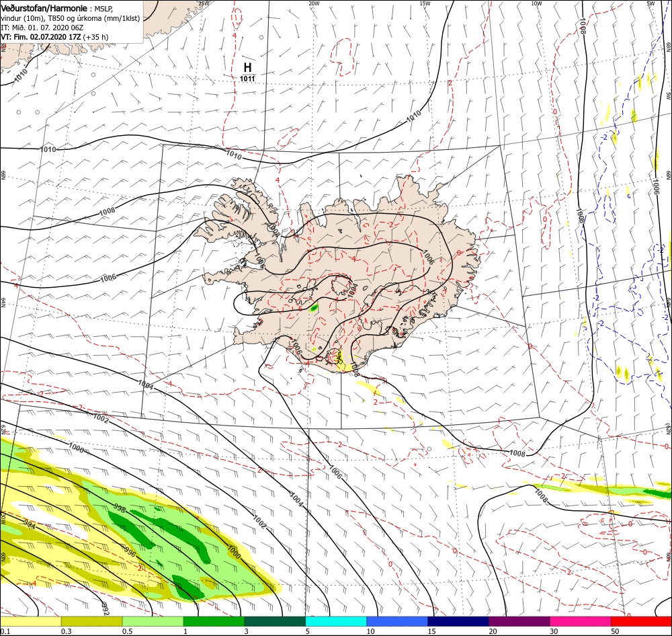Click the purple 20 mm legend swatch
Screen dimensions: 672x636
519,622
